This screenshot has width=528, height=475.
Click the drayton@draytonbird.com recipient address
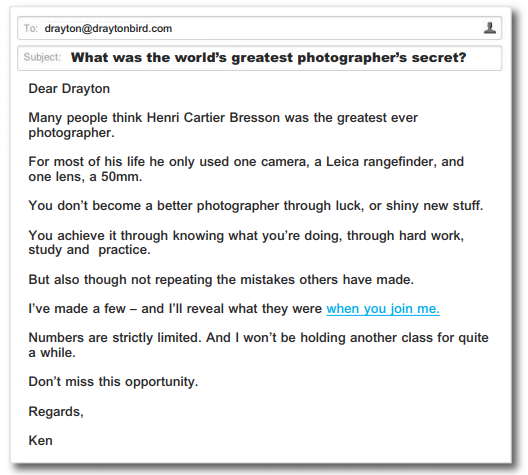(108, 28)
